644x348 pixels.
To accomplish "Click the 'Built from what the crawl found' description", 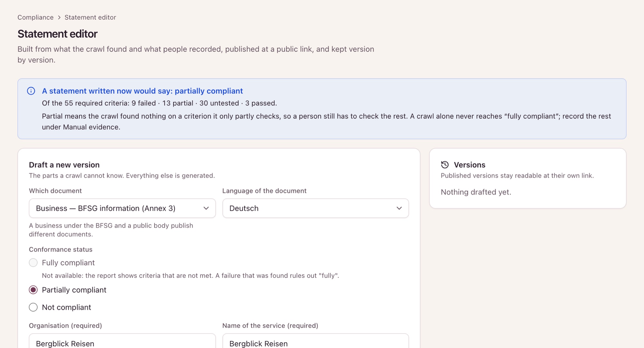I will [196, 55].
